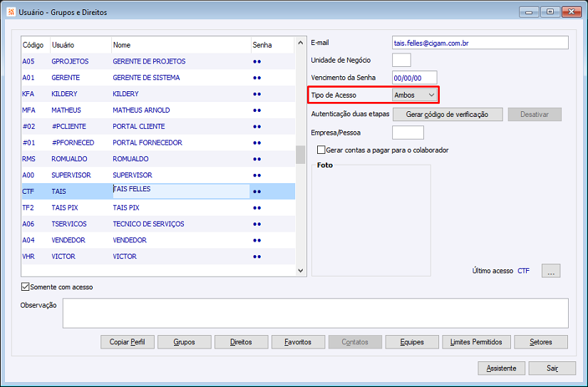This screenshot has width=588, height=387.
Task: Click the 'CTF' last access value
Action: (524, 271)
